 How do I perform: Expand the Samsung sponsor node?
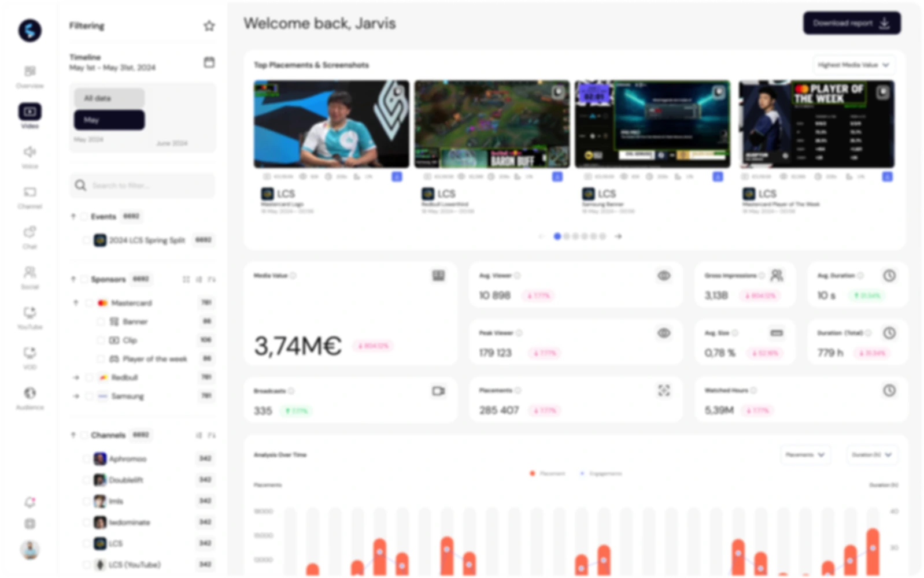click(x=76, y=396)
